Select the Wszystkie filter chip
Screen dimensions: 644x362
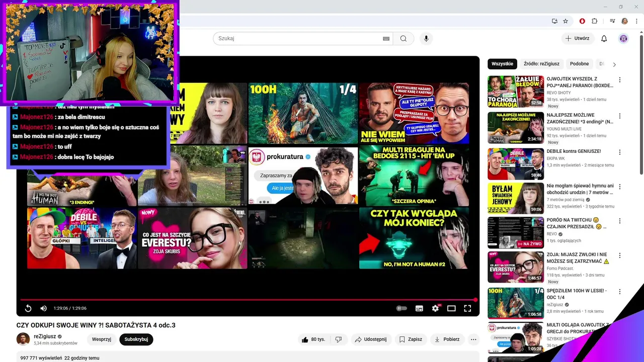(502, 64)
